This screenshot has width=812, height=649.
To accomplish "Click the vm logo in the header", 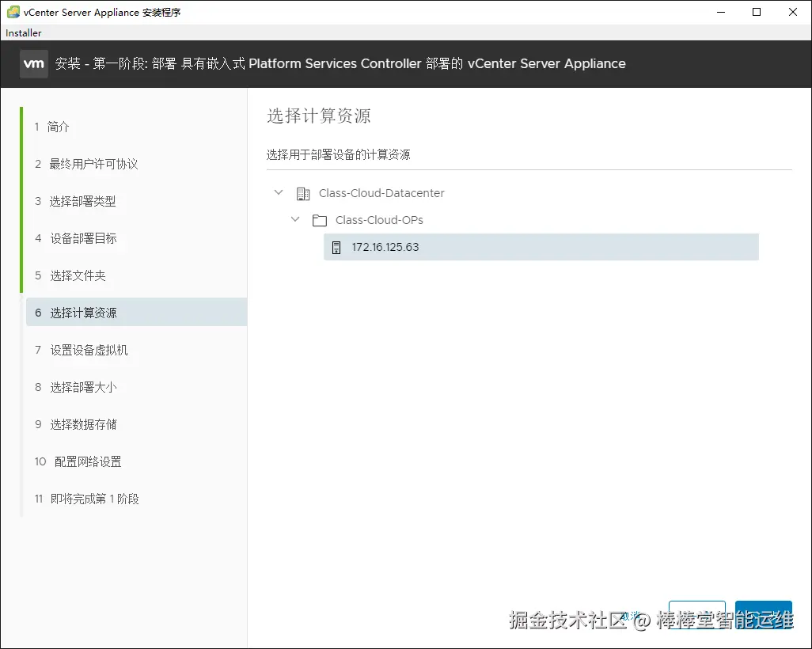I will pos(34,63).
